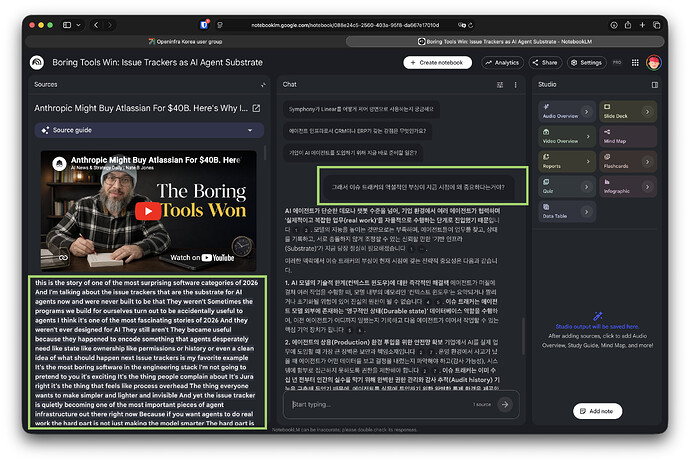Open Google apps grid
The image size is (690, 462).
pyautogui.click(x=635, y=62)
